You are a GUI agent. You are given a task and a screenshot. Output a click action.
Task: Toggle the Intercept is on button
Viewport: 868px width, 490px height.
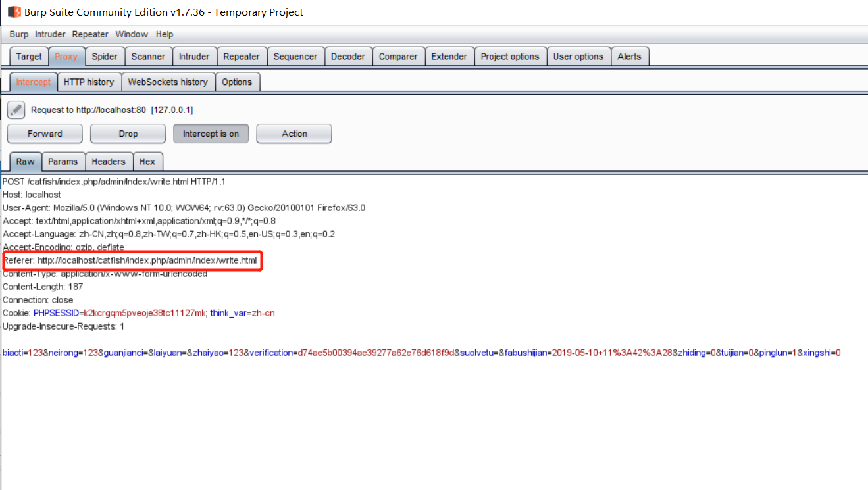point(211,134)
